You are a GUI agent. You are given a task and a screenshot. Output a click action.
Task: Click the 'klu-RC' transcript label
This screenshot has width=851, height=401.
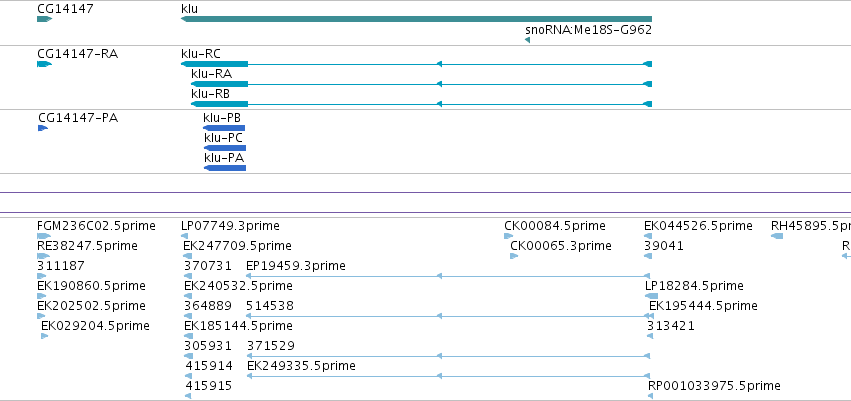point(201,54)
